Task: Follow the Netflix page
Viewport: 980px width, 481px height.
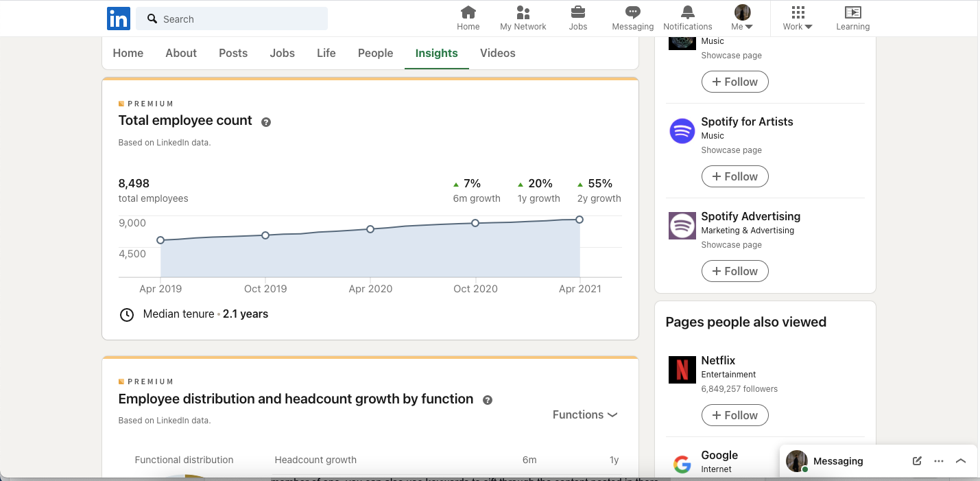Action: point(734,415)
